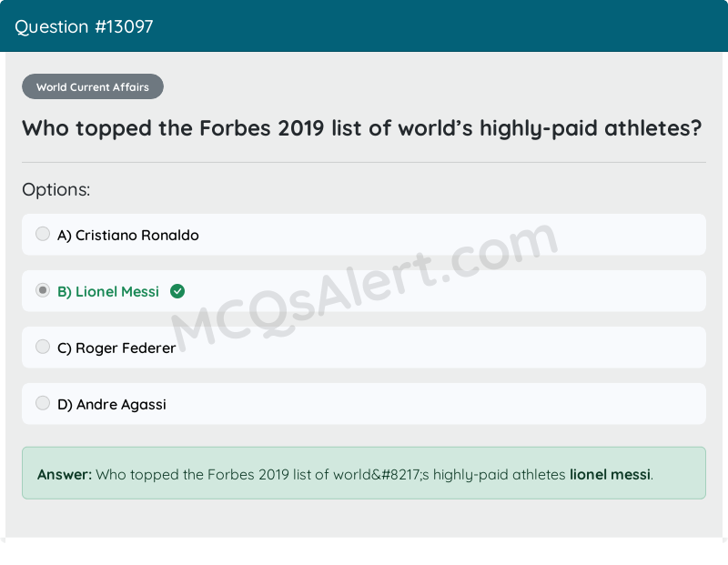The width and height of the screenshot is (728, 565).
Task: Click the 'C) Roger Federer' option label
Action: tap(116, 348)
